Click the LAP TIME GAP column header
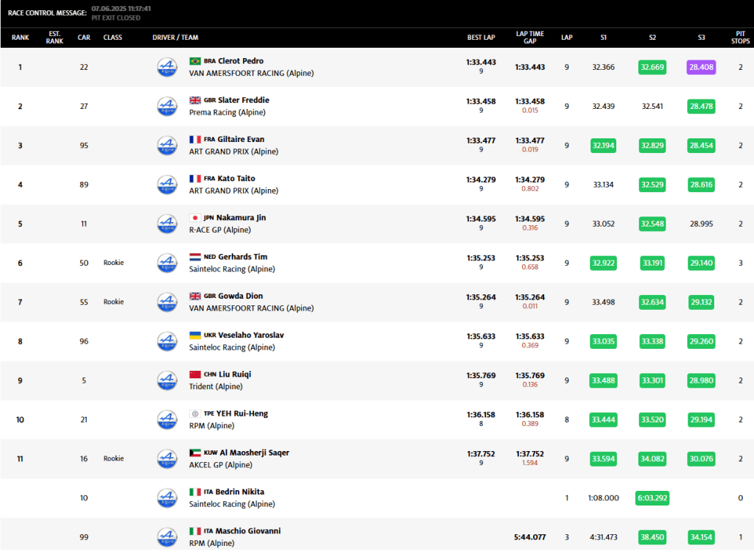 coord(530,38)
